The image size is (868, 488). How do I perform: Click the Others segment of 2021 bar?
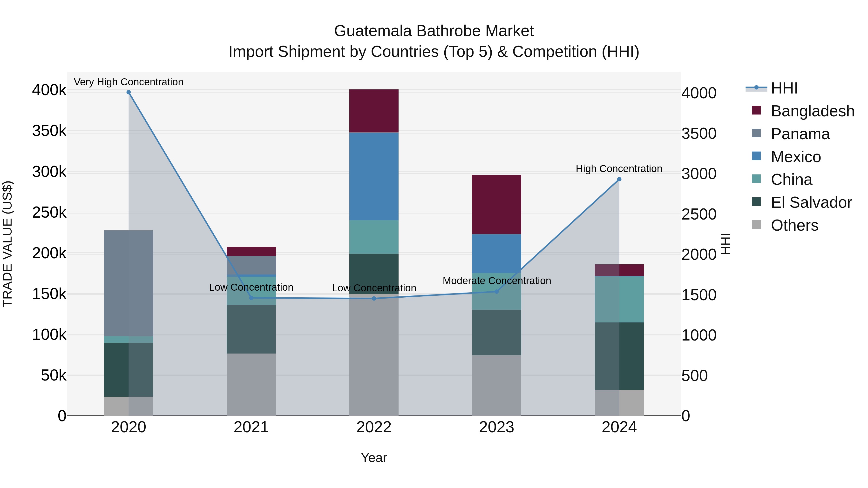(251, 384)
